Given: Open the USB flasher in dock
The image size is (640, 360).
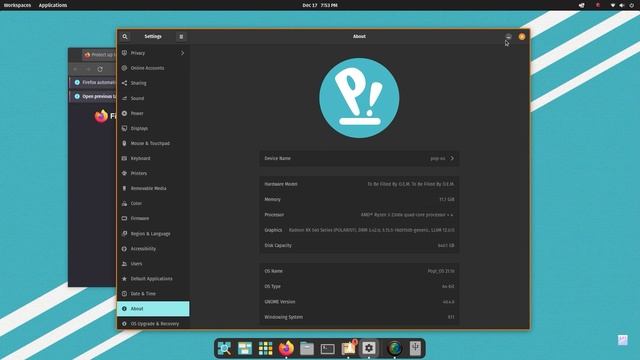Looking at the screenshot, I should (415, 348).
